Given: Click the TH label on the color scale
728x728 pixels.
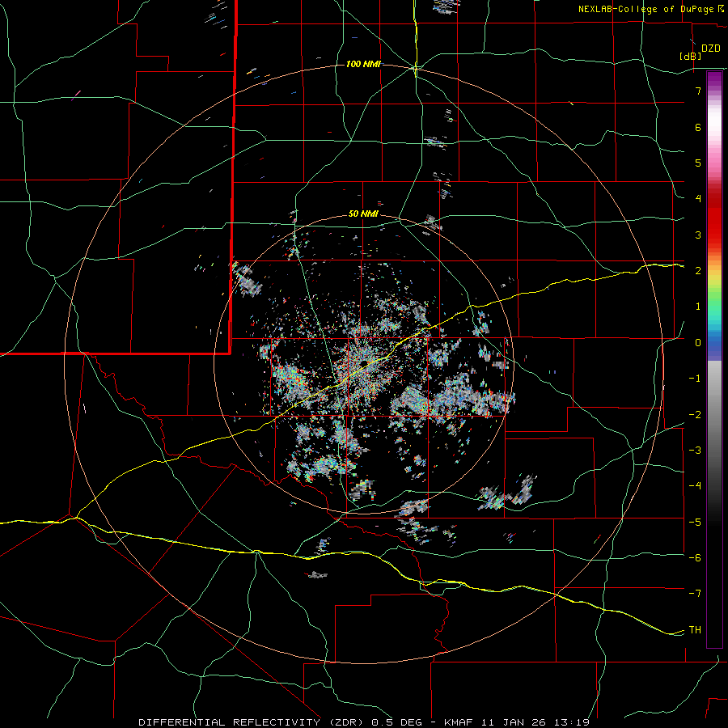Looking at the screenshot, I should coord(695,629).
